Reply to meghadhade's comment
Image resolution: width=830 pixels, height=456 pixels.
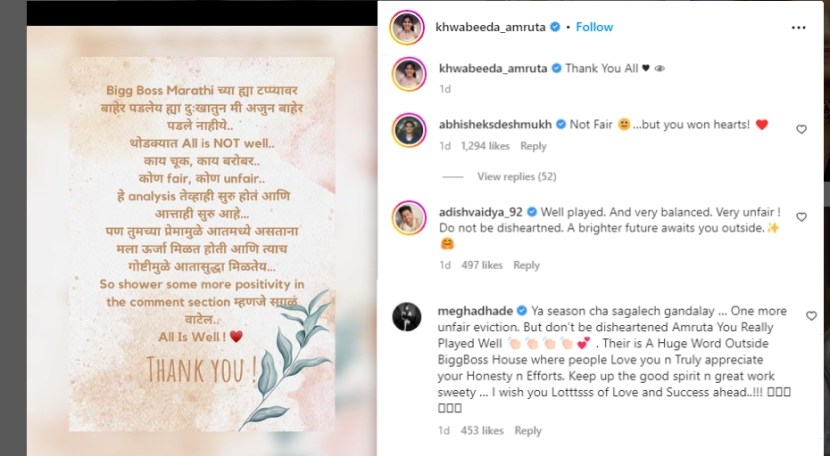[x=528, y=431]
